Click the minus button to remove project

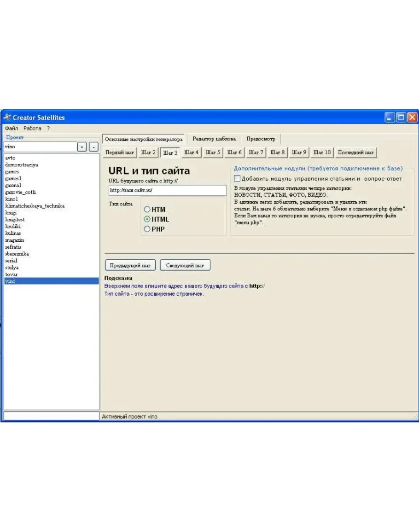coord(93,146)
